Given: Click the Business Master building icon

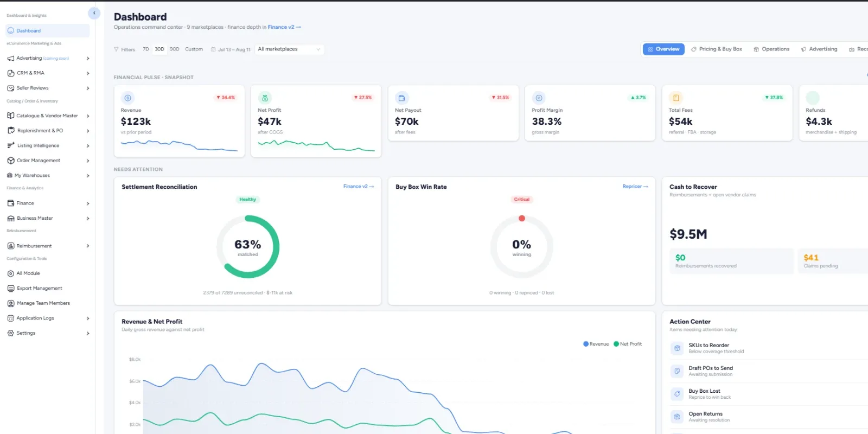Looking at the screenshot, I should (x=11, y=218).
